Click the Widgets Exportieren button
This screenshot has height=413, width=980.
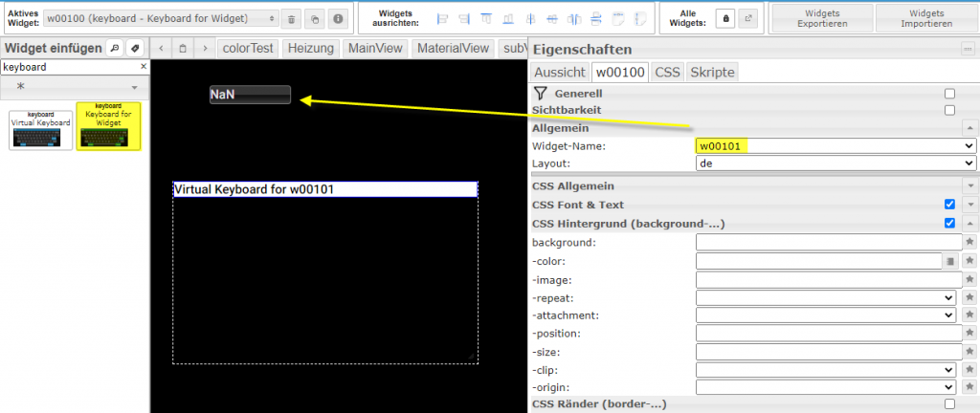[x=822, y=18]
